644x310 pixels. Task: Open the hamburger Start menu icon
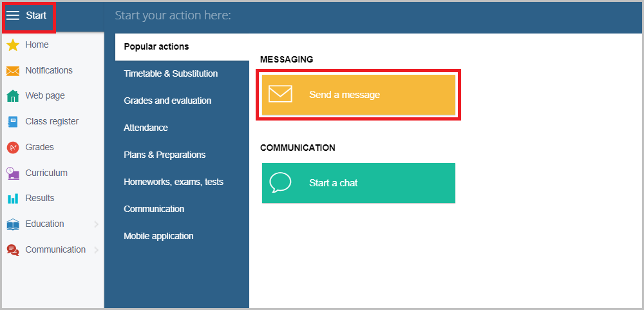(x=13, y=15)
